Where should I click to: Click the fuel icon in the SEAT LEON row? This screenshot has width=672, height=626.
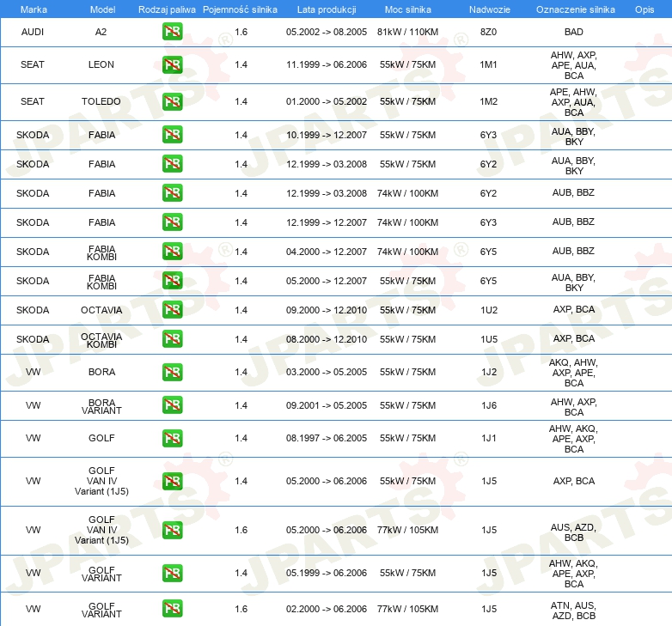pos(172,64)
